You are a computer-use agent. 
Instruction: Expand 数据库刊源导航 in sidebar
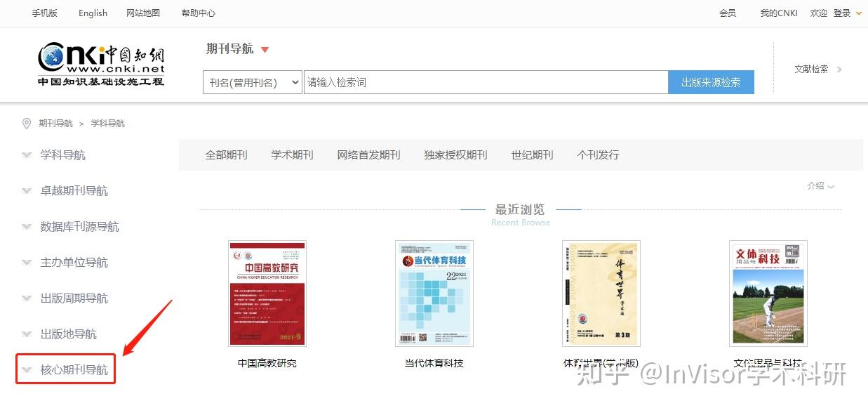[x=79, y=227]
